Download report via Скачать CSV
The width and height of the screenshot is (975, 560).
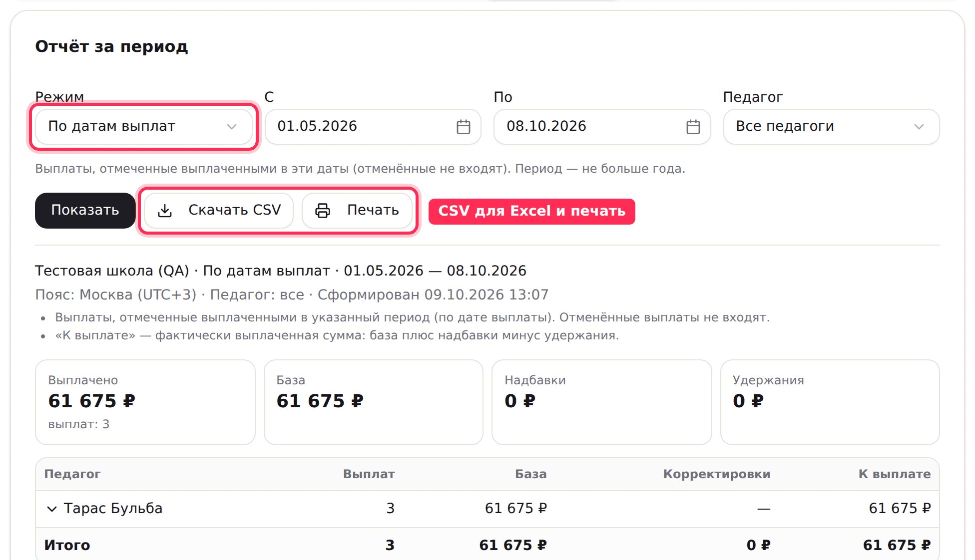tap(219, 211)
